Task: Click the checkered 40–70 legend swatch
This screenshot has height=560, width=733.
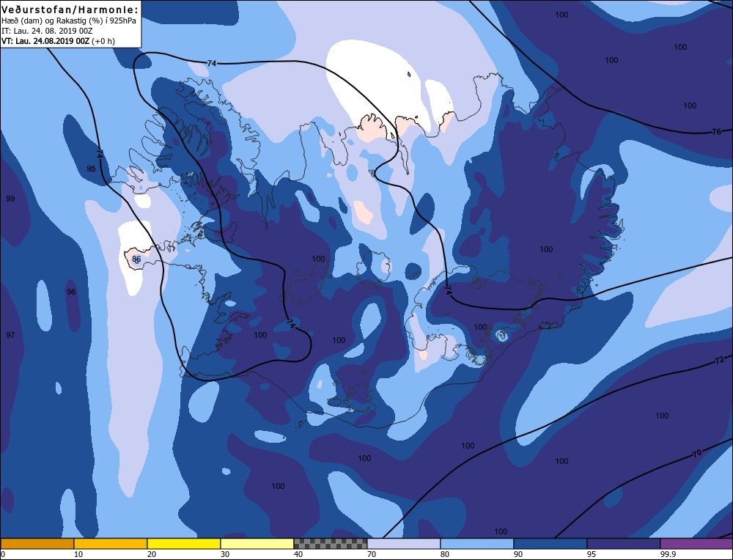Action: [331, 544]
